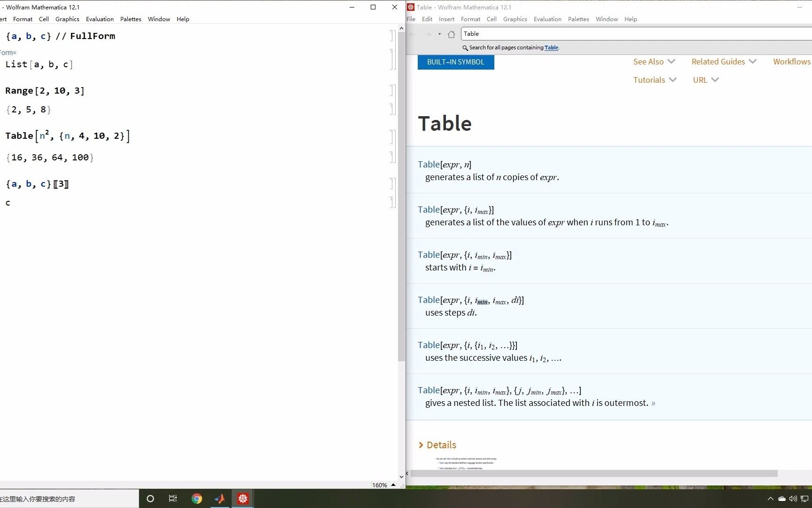Click the documentation scrollbar left arrow
Viewport: 812px width, 508px height.
pos(408,474)
